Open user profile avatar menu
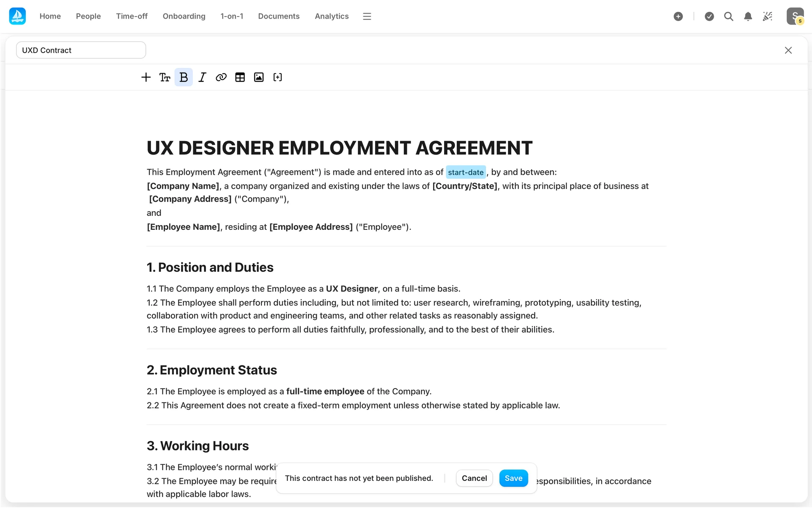The width and height of the screenshot is (812, 508). tap(795, 16)
